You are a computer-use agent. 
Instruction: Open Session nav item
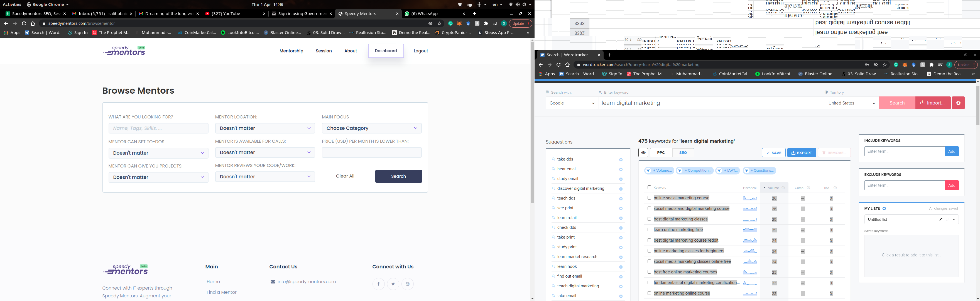pyautogui.click(x=324, y=51)
